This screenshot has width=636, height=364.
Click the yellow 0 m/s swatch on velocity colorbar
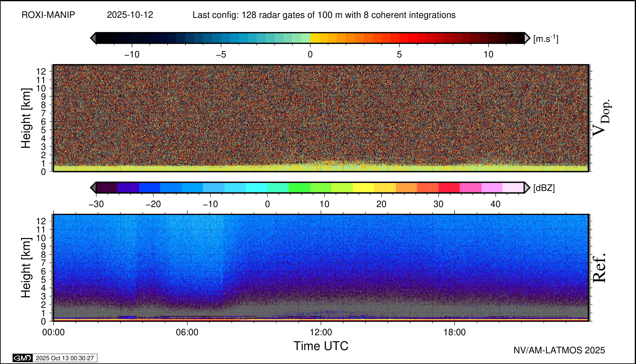[x=315, y=38]
